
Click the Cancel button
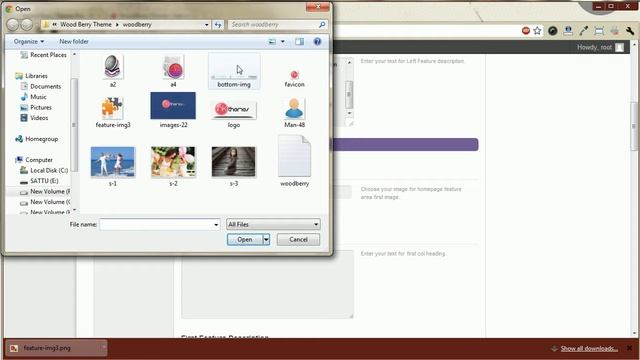(x=298, y=240)
